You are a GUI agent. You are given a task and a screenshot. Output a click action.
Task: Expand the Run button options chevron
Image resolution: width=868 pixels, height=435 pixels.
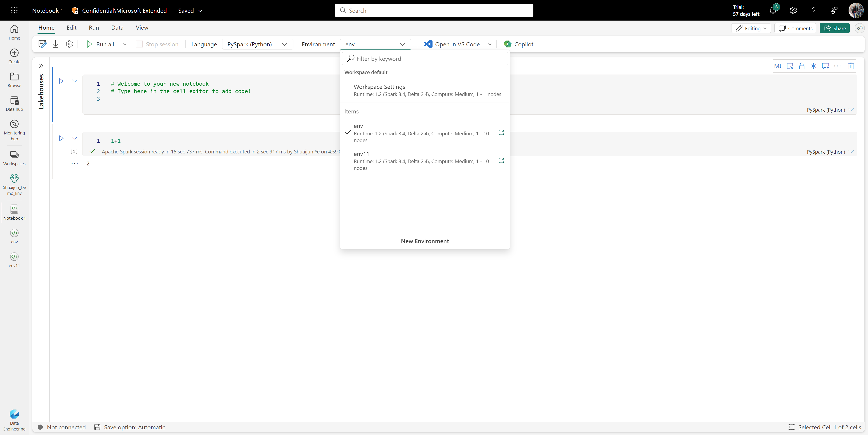click(x=124, y=44)
